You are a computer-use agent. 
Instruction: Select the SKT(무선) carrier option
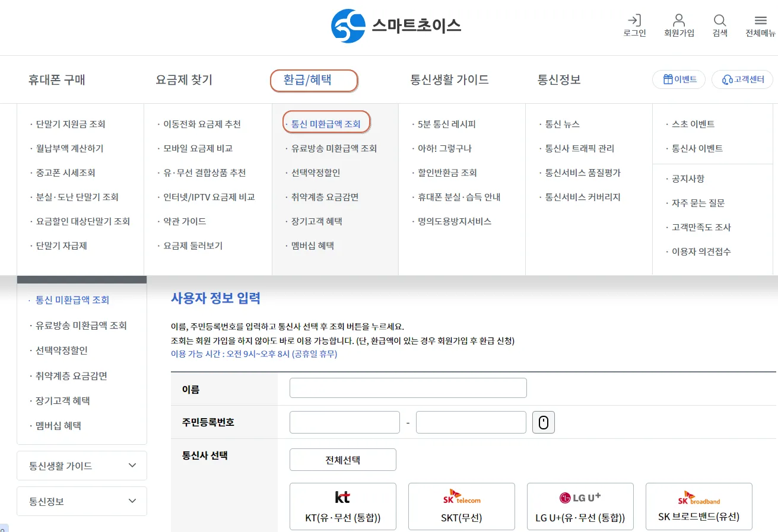(x=461, y=506)
